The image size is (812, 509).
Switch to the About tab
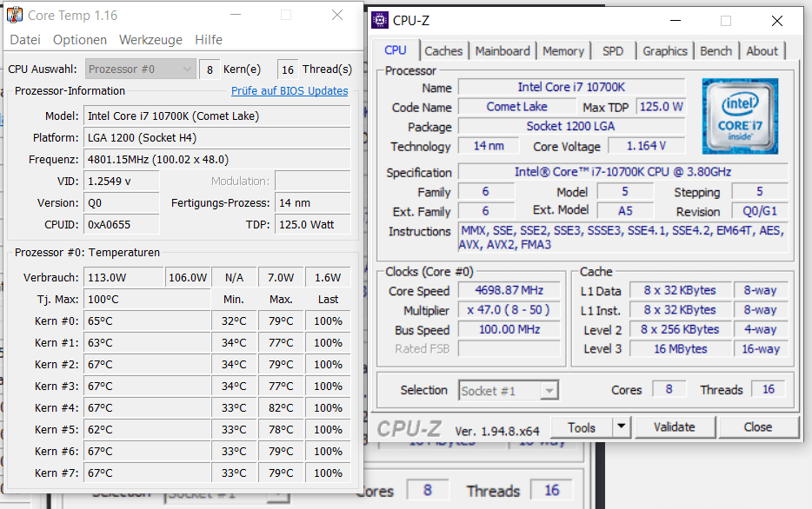762,51
